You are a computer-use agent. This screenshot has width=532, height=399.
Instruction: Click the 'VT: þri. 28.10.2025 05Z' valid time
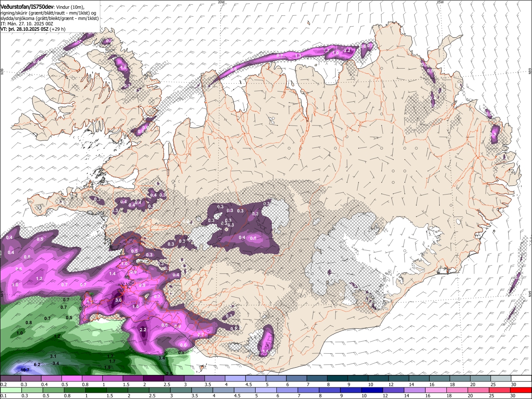24,29
